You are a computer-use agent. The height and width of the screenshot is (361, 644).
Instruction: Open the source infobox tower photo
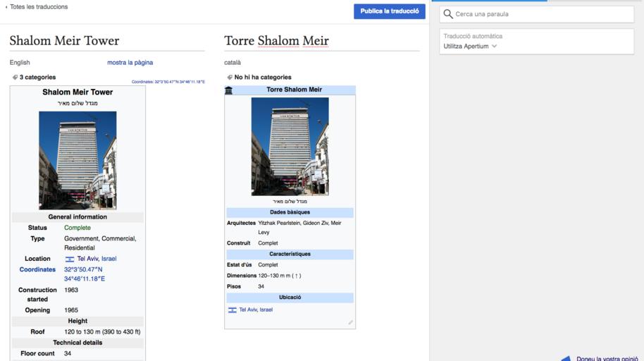tap(78, 160)
